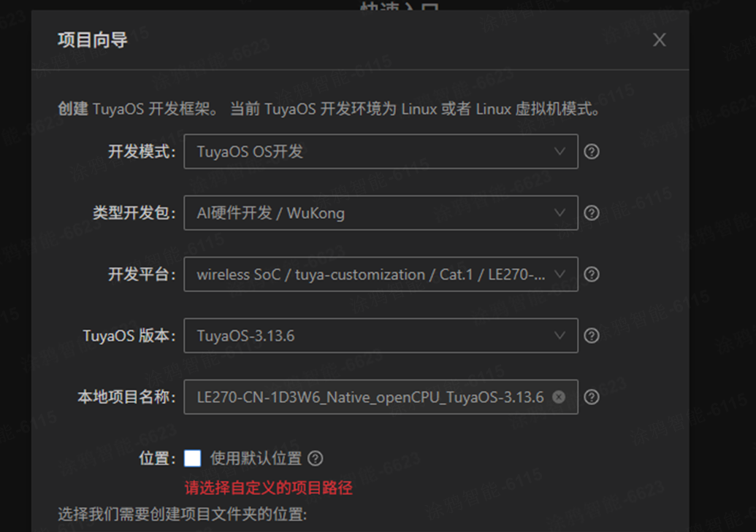The height and width of the screenshot is (532, 756).
Task: Expand the TuyaOS 版本 dropdown arrow
Action: tap(560, 335)
